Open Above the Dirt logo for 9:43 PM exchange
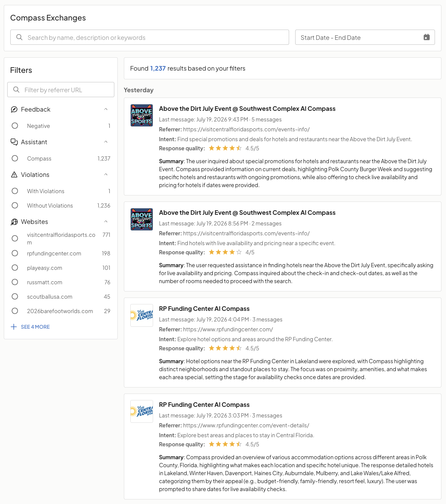This screenshot has width=446, height=504. coord(142,115)
